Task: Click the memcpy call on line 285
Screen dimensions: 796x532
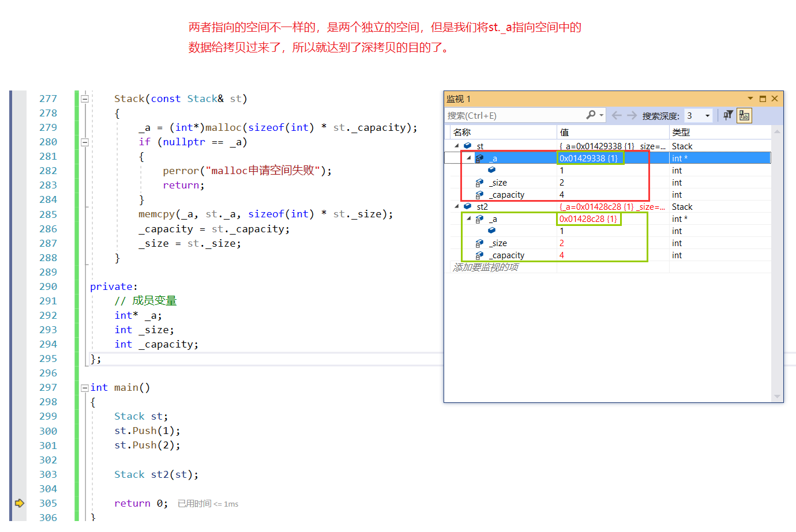Action: [265, 214]
